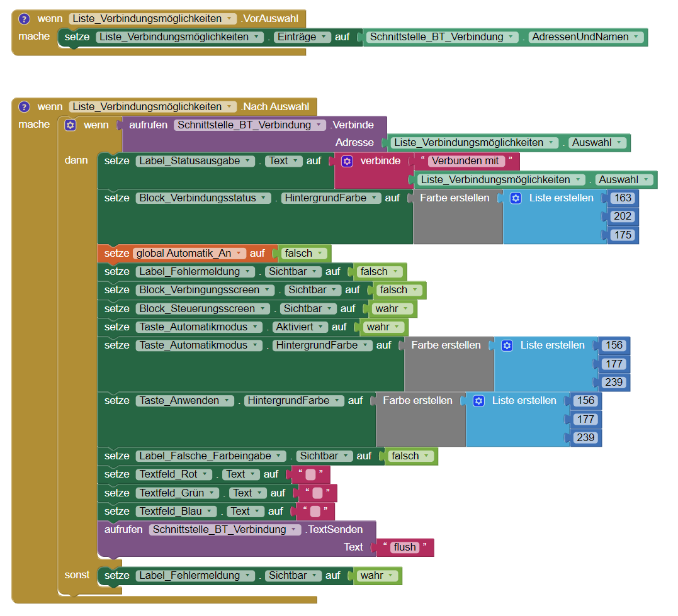The width and height of the screenshot is (678, 616).
Task: Click the empty text field for Textfeld_Grün
Action: tap(317, 493)
